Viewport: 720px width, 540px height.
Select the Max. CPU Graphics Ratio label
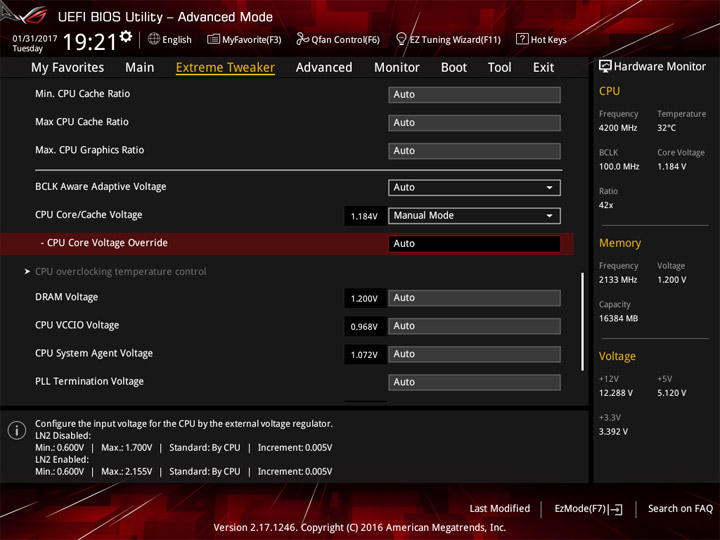pyautogui.click(x=90, y=150)
